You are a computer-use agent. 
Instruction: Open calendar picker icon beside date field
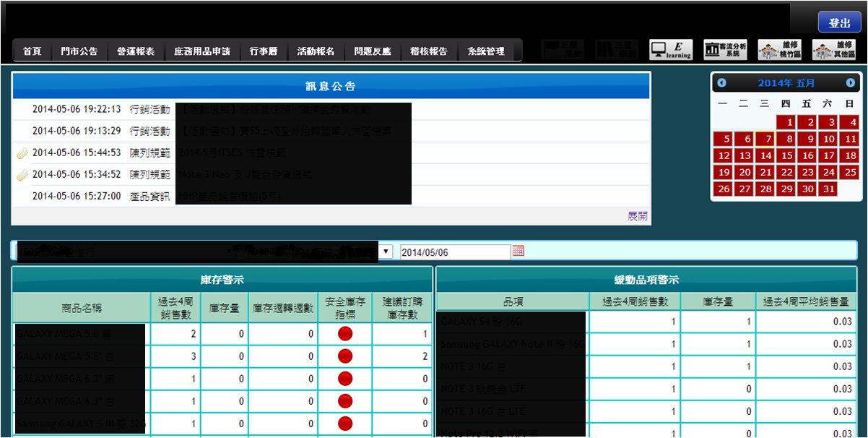pos(518,251)
